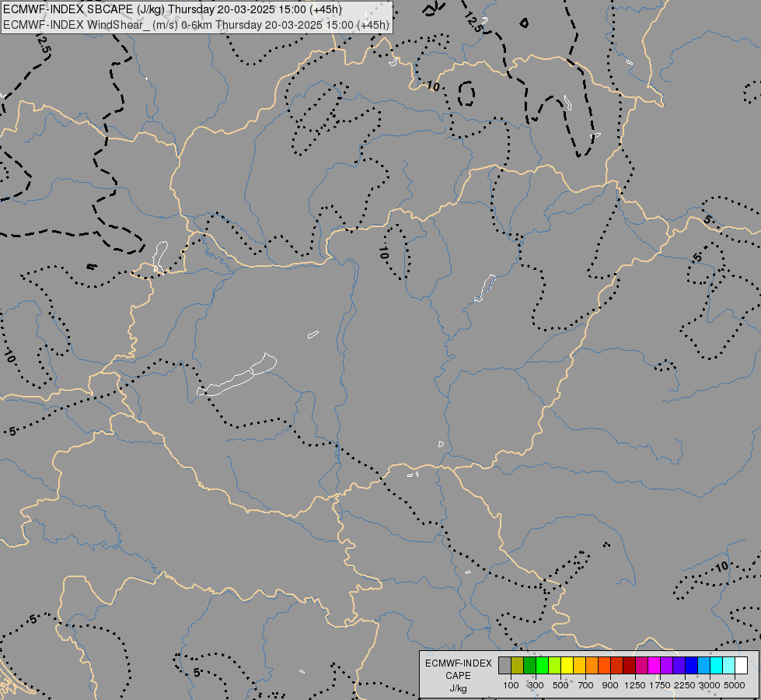The height and width of the screenshot is (700, 761).
Task: Click the red-orange legend swatch
Action: tap(604, 665)
